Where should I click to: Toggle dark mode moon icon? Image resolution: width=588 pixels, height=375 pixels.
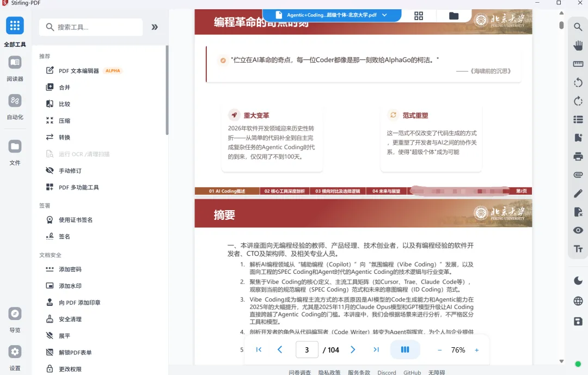(578, 280)
